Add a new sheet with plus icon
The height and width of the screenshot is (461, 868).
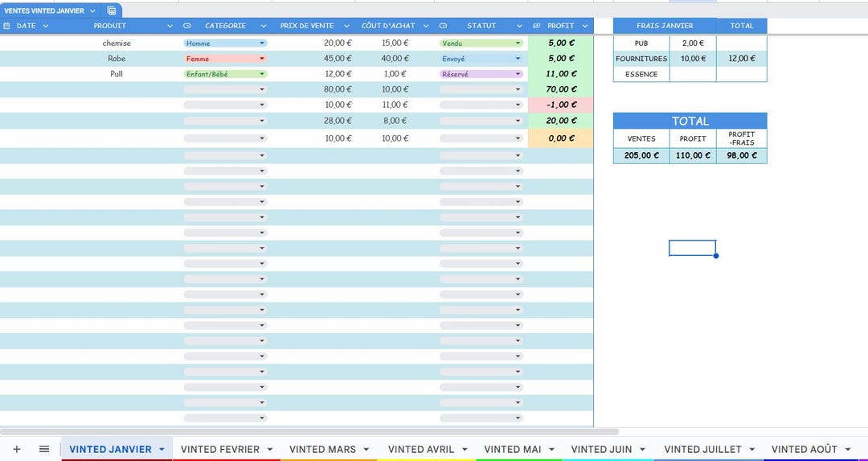pos(17,450)
